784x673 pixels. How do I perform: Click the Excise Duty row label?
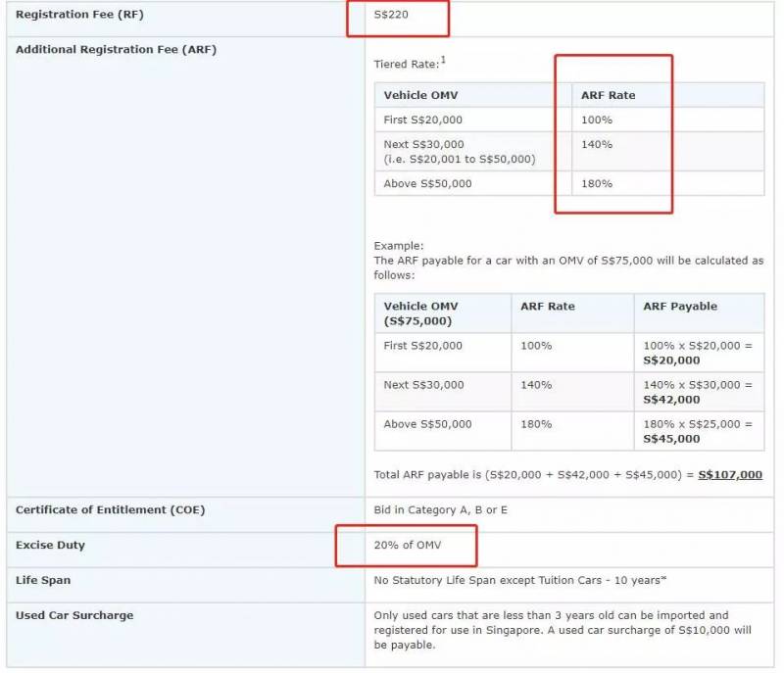click(x=50, y=545)
